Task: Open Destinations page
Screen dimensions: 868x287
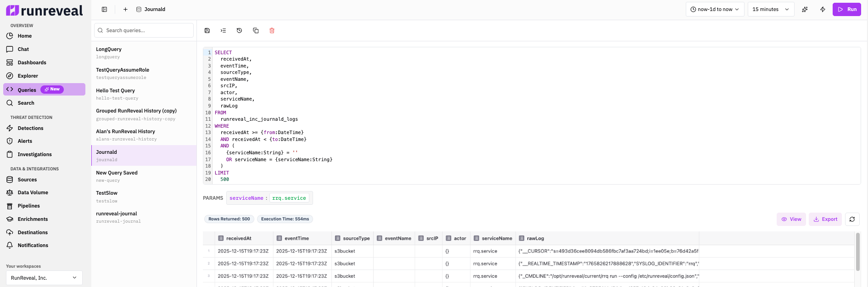Action: point(44,232)
